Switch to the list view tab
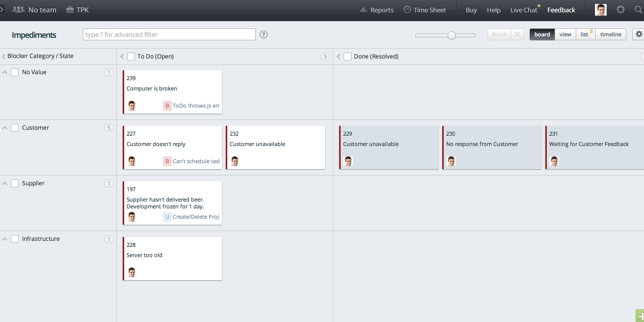The width and height of the screenshot is (644, 322). 585,34
